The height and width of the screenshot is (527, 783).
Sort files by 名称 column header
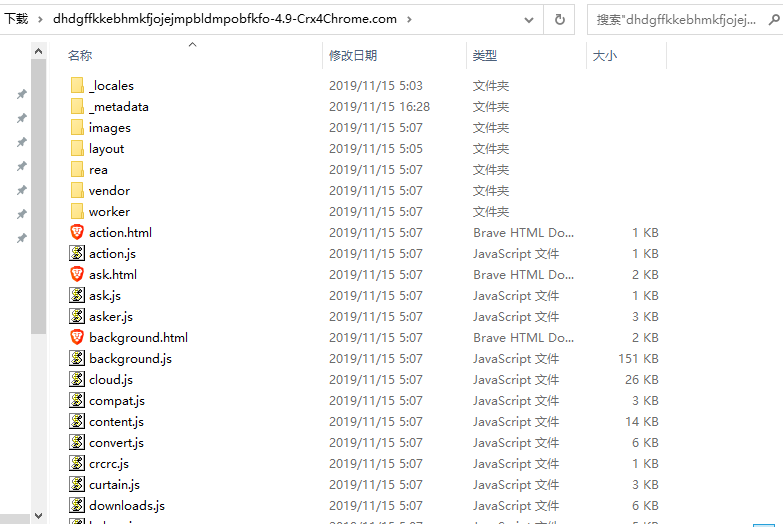point(80,56)
